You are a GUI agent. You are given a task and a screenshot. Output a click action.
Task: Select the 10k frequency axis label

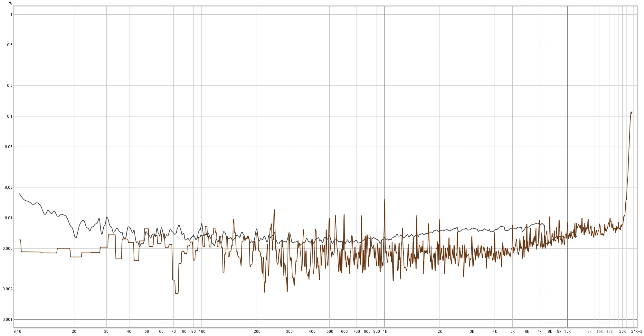point(568,331)
